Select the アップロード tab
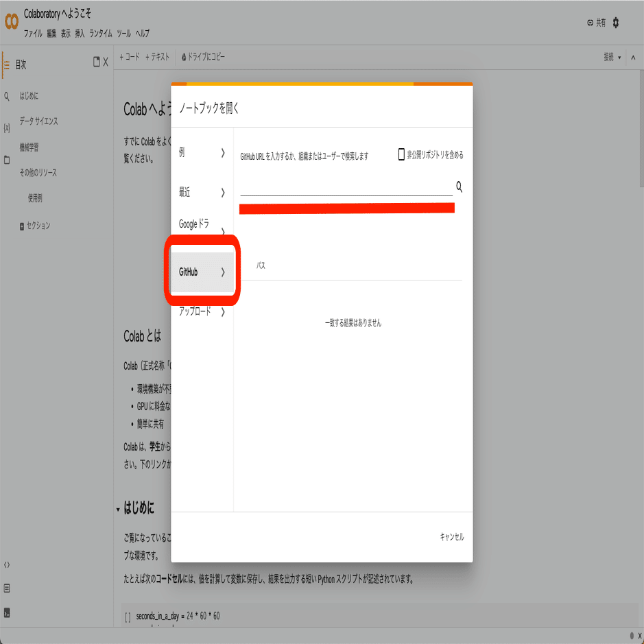644x644 pixels. tap(202, 312)
